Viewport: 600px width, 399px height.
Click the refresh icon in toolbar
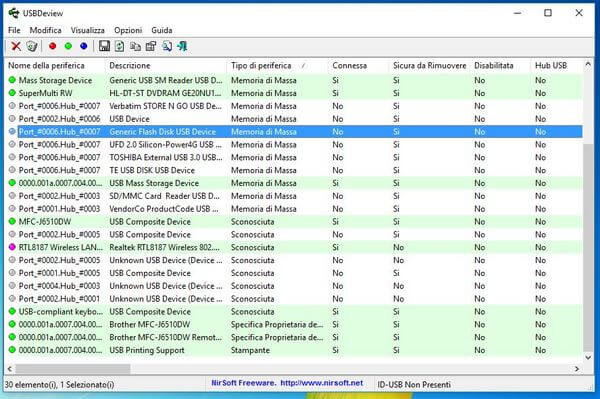point(119,46)
